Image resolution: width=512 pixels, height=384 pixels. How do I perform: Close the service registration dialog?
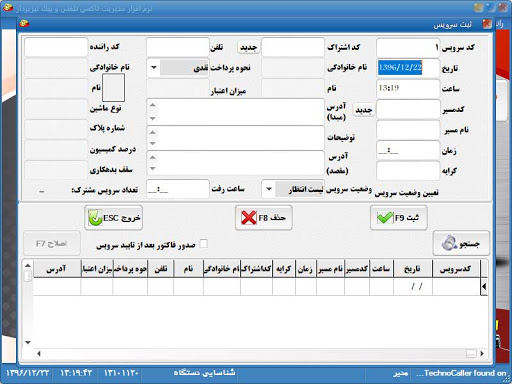tap(487, 24)
